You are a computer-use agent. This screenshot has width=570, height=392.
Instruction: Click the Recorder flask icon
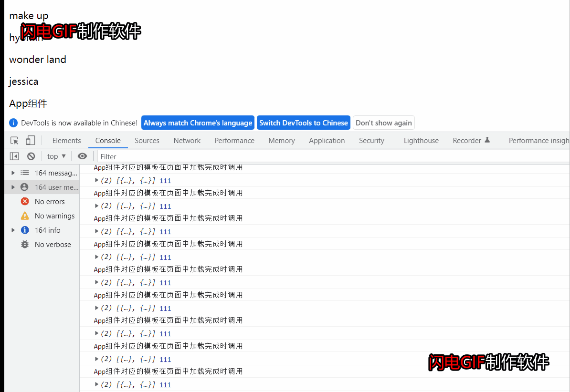487,140
